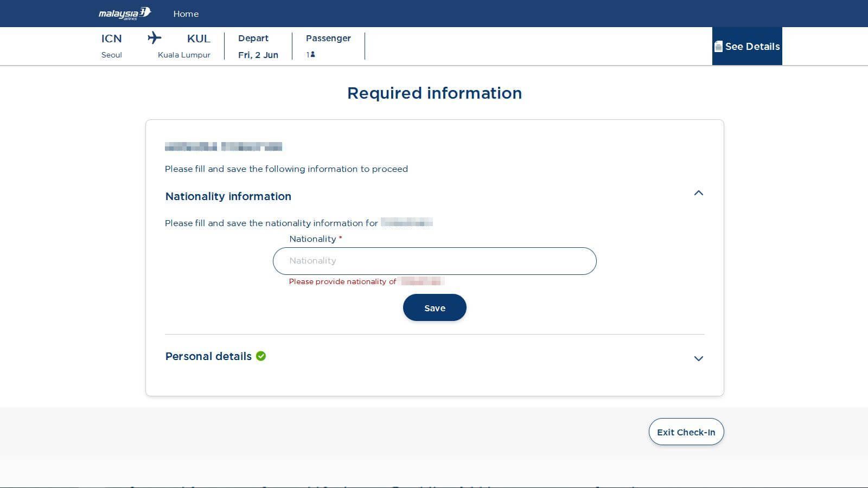Focus the Nationality input field

(434, 261)
